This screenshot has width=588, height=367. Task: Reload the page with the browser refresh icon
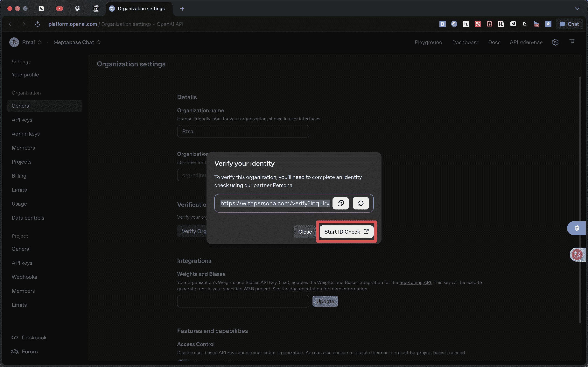(37, 24)
